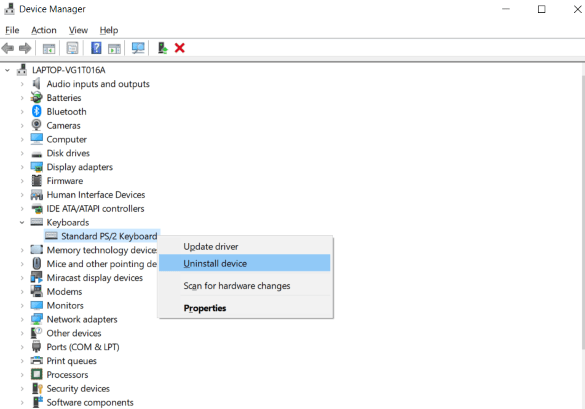Expand the Ports (COM & LPT) category
585x409 pixels.
point(22,347)
